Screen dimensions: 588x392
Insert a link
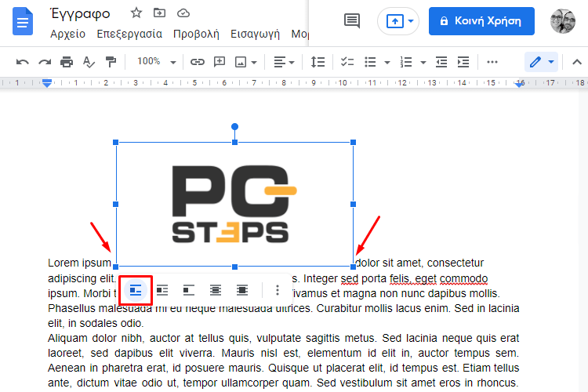click(198, 62)
